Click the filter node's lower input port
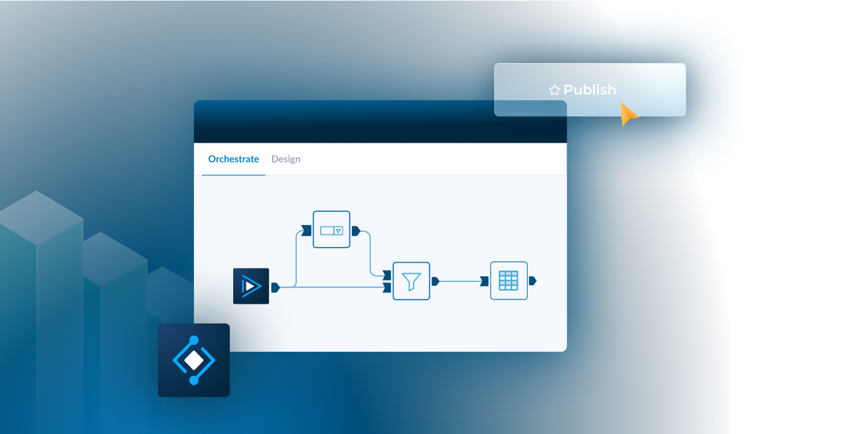Image resolution: width=868 pixels, height=434 pixels. click(387, 287)
